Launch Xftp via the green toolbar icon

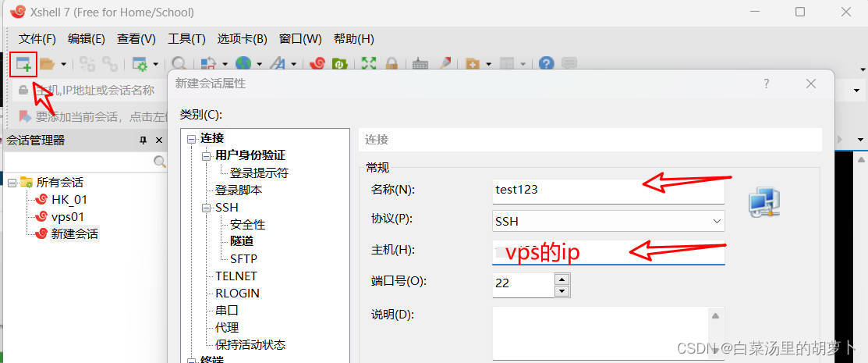tap(338, 64)
